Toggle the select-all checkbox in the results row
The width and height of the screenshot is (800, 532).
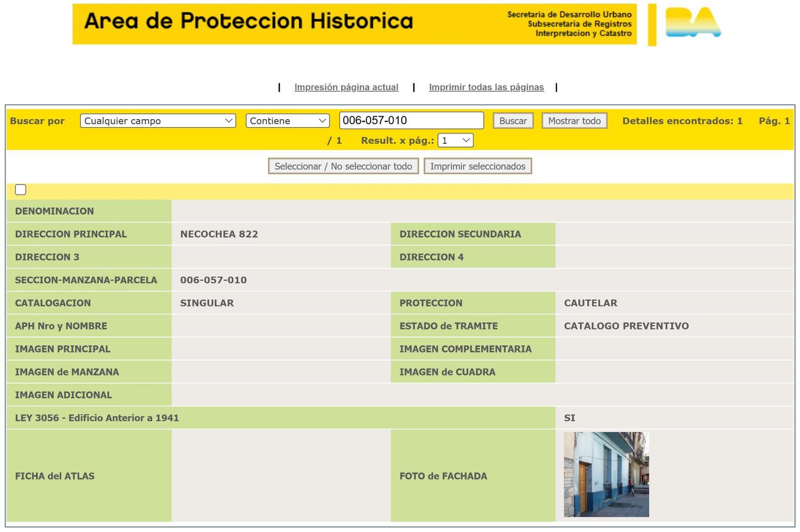click(x=20, y=189)
